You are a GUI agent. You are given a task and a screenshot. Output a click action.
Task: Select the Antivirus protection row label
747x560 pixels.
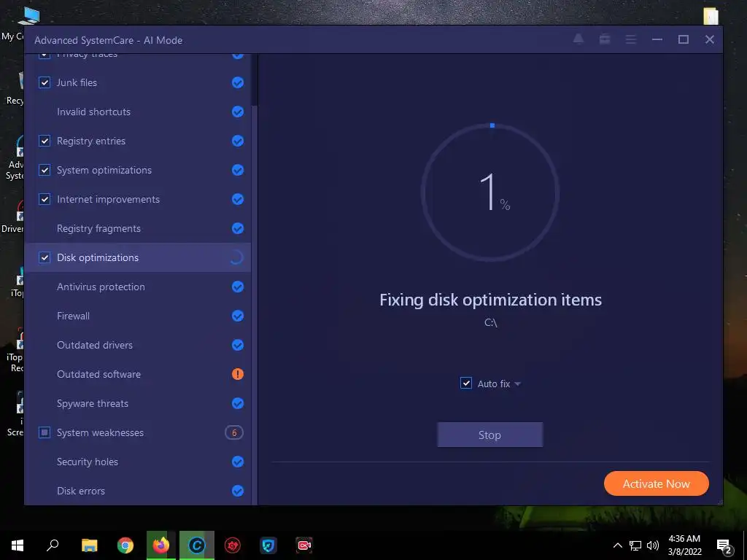(x=101, y=287)
